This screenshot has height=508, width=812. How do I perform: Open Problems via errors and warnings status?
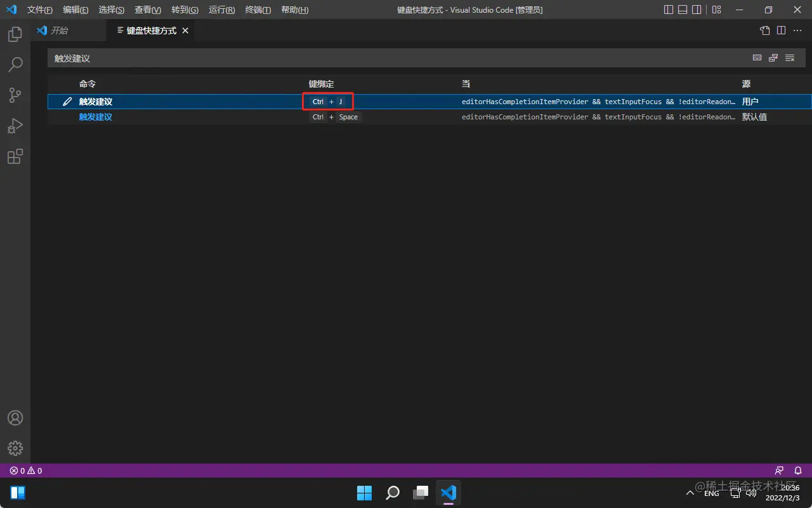click(x=25, y=471)
